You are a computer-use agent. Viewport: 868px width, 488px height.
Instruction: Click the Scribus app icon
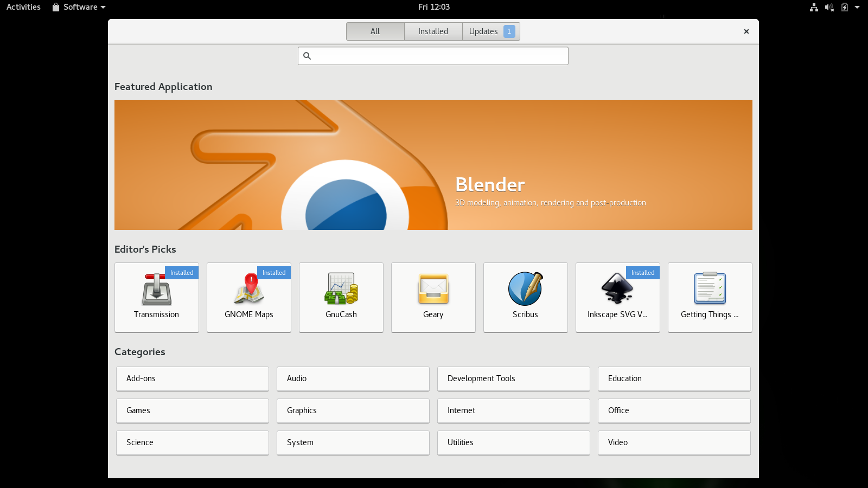tap(525, 289)
